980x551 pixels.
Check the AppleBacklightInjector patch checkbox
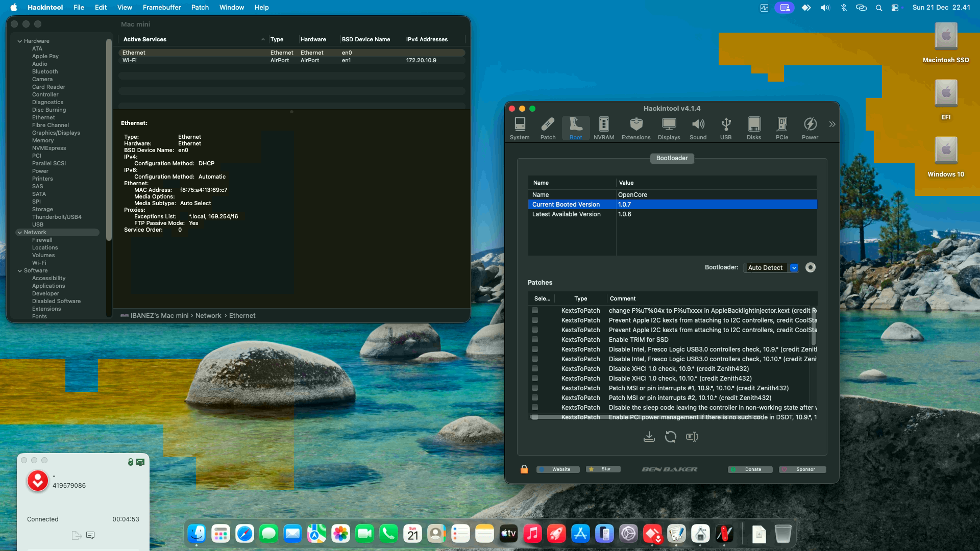point(535,310)
